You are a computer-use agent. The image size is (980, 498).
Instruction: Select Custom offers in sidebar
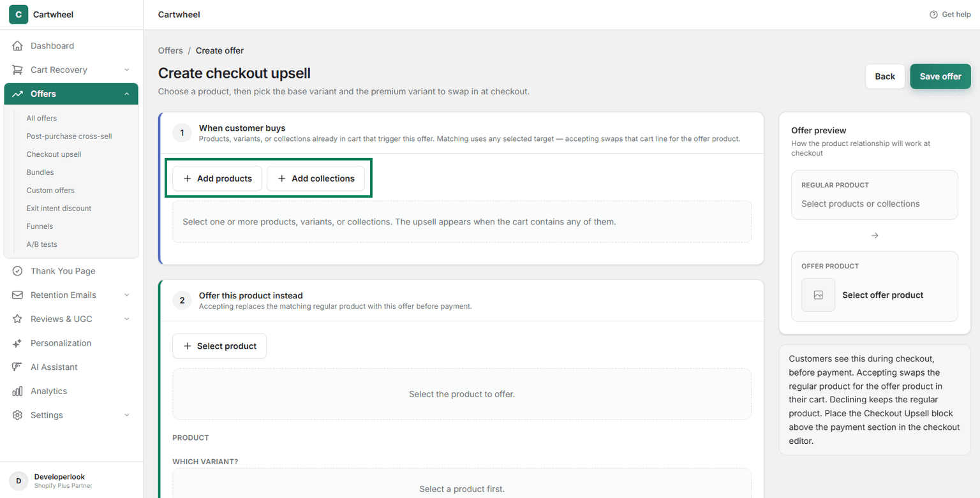(50, 190)
